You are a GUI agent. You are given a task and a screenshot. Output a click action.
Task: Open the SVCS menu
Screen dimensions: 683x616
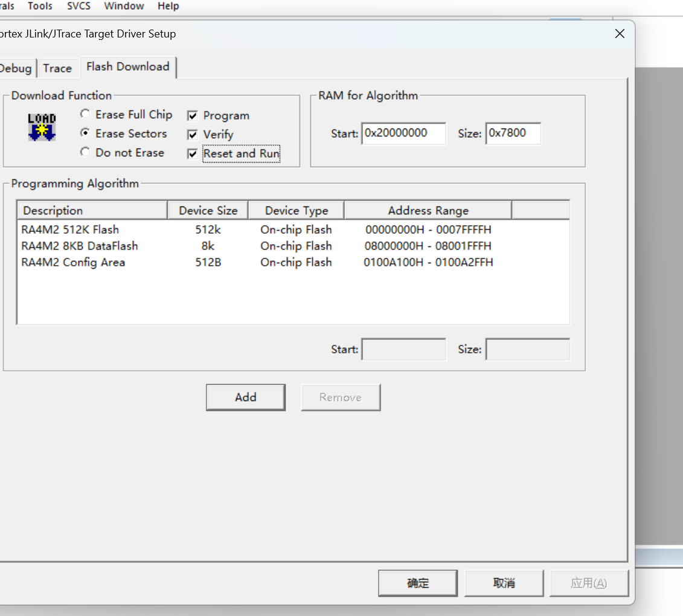[x=79, y=6]
